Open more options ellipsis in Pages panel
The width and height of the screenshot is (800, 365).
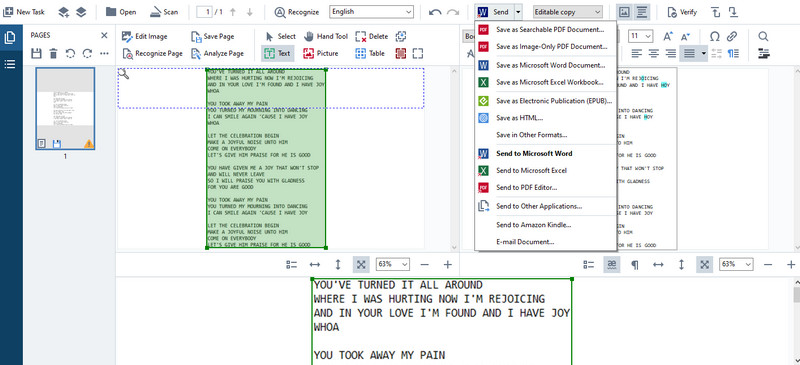(x=104, y=53)
